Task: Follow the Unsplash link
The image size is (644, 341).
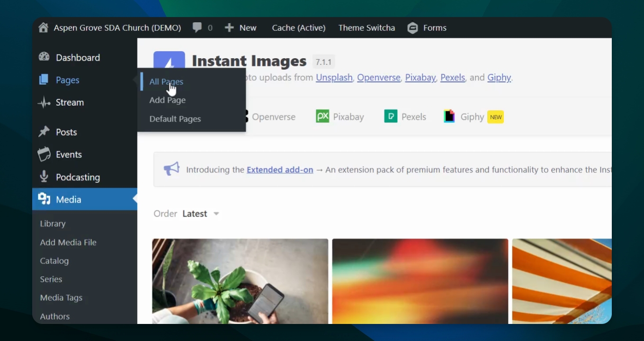Action: click(x=334, y=77)
